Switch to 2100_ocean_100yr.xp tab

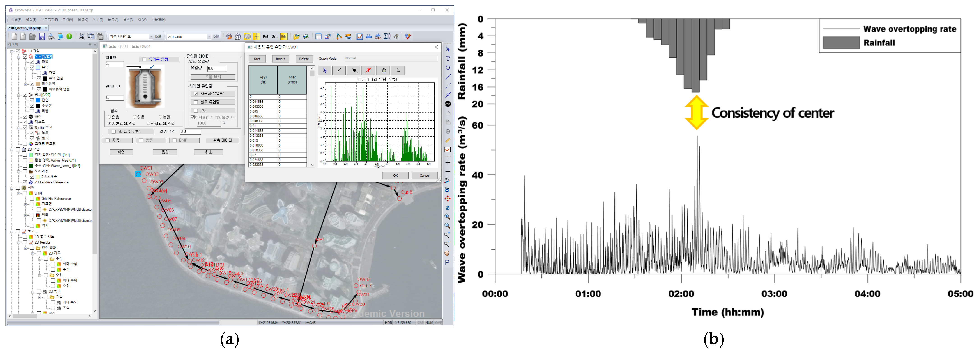click(25, 28)
